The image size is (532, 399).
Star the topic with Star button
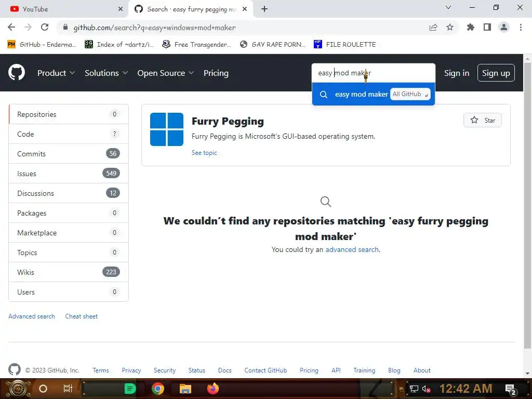483,120
